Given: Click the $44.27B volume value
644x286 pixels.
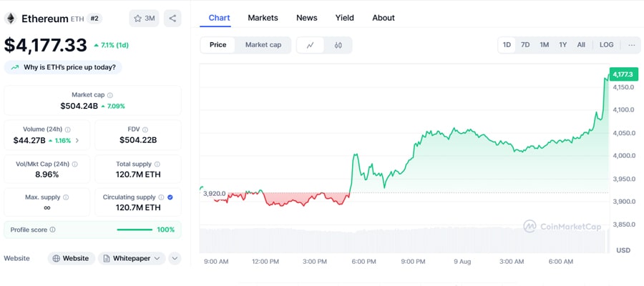Looking at the screenshot, I should 29,140.
